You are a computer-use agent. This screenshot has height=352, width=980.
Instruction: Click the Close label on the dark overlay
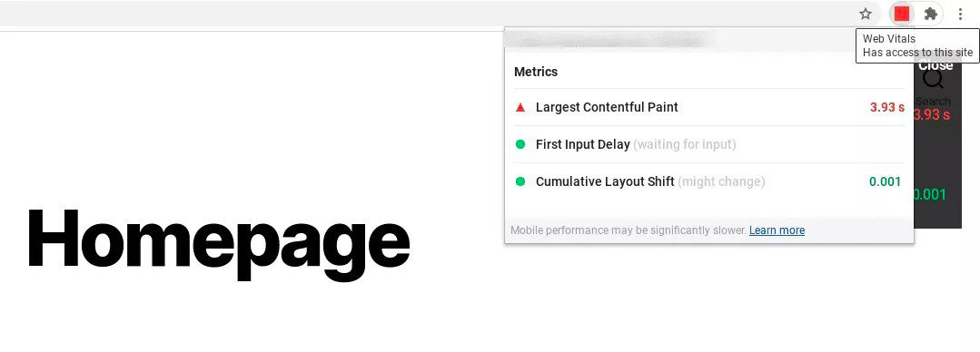click(935, 66)
